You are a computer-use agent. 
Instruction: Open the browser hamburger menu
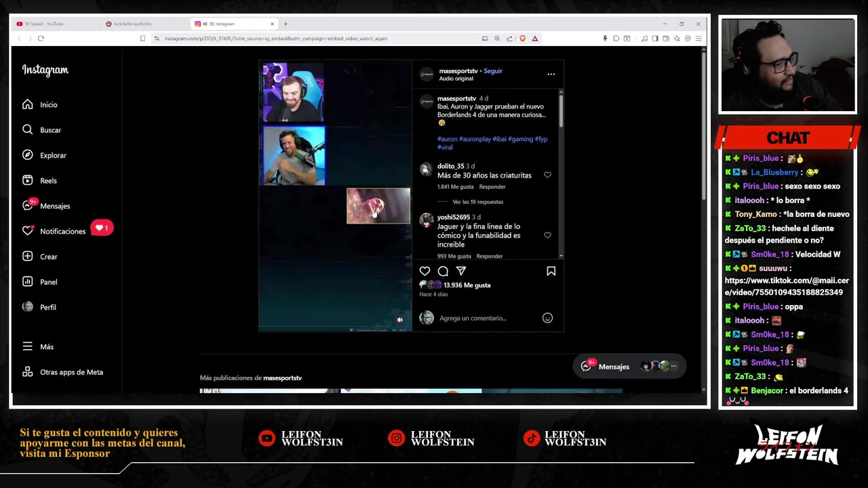(x=698, y=39)
